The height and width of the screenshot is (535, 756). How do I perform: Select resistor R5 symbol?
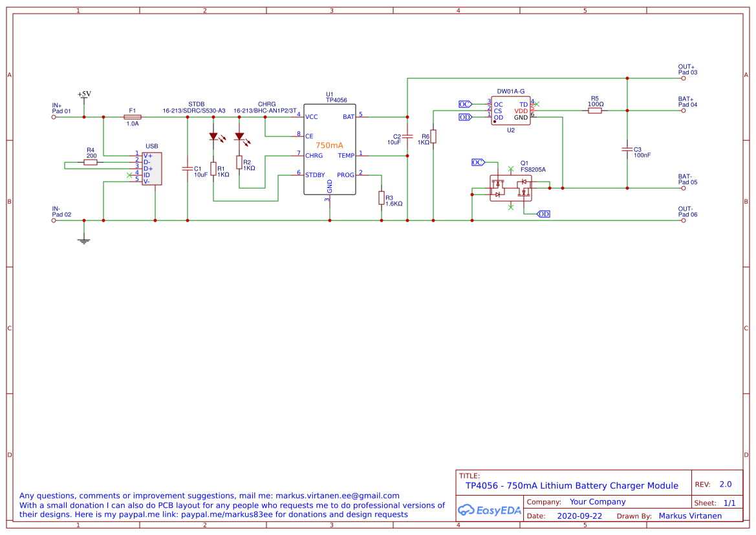click(595, 110)
